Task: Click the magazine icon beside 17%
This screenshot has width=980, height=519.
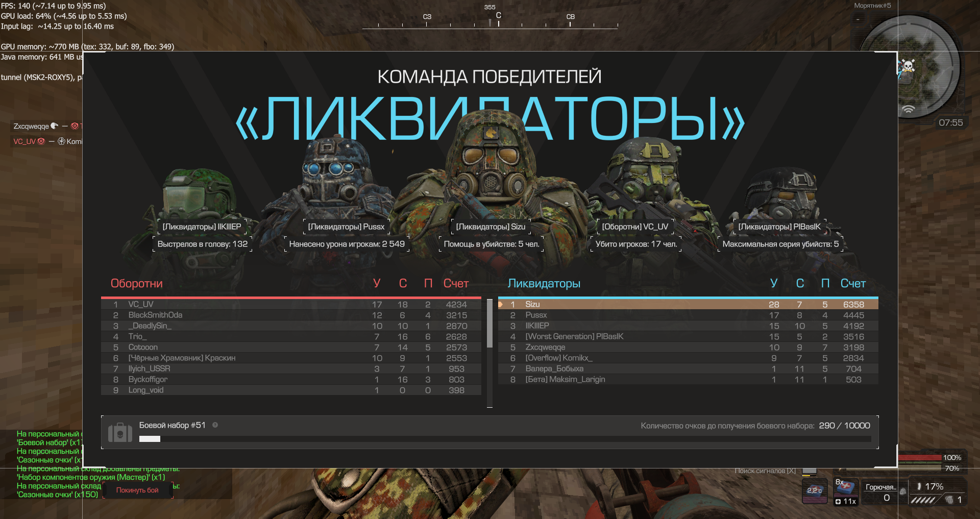Action: pyautogui.click(x=919, y=486)
